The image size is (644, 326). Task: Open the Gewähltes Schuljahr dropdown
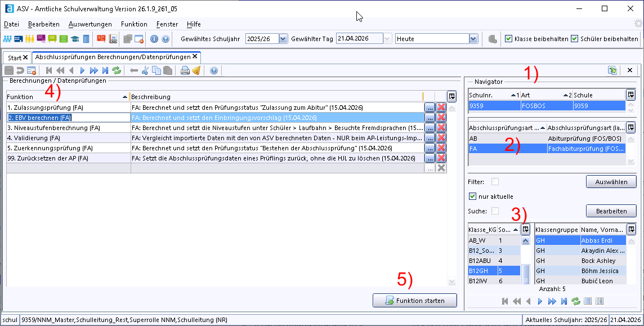pyautogui.click(x=283, y=39)
